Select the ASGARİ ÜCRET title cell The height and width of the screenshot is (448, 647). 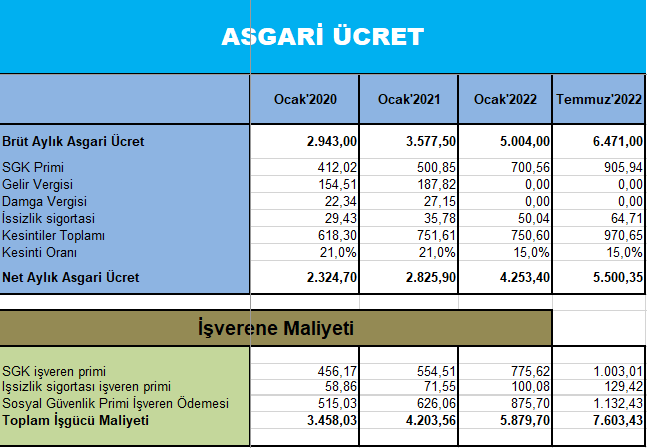tap(323, 37)
